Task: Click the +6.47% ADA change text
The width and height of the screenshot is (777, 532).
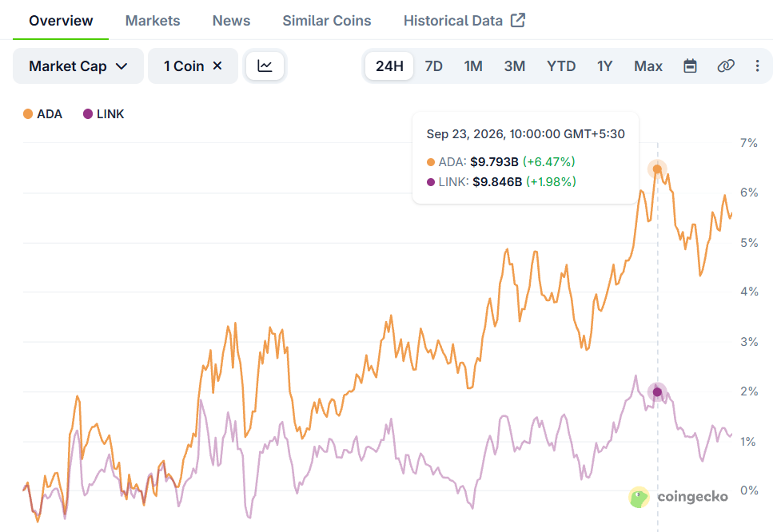Action: click(549, 162)
